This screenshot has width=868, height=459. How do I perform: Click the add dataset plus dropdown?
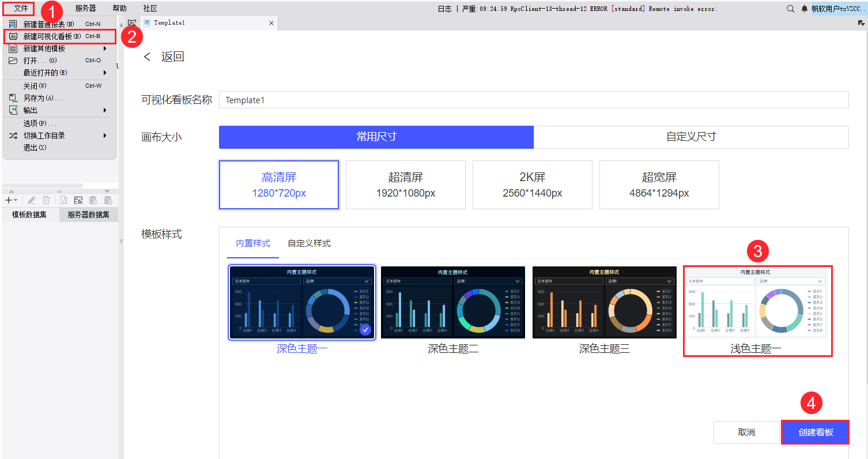[11, 200]
